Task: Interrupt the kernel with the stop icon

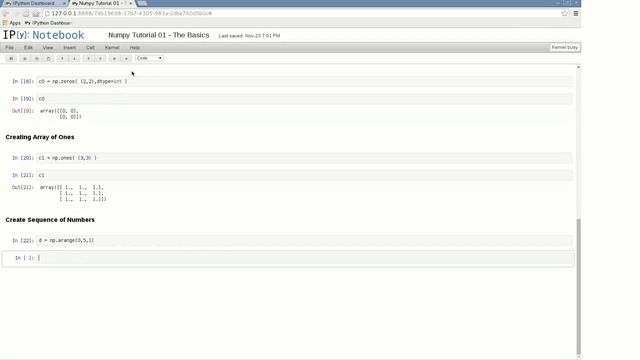Action: point(127,58)
